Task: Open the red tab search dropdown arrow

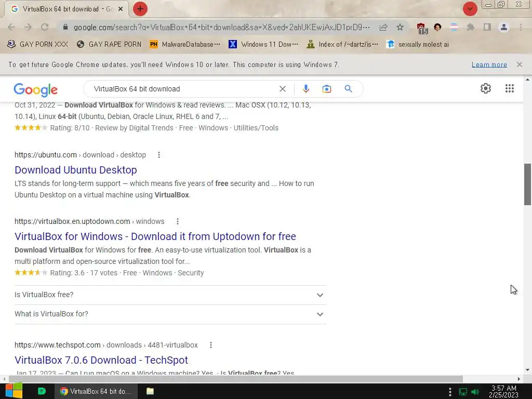Action: [x=470, y=9]
